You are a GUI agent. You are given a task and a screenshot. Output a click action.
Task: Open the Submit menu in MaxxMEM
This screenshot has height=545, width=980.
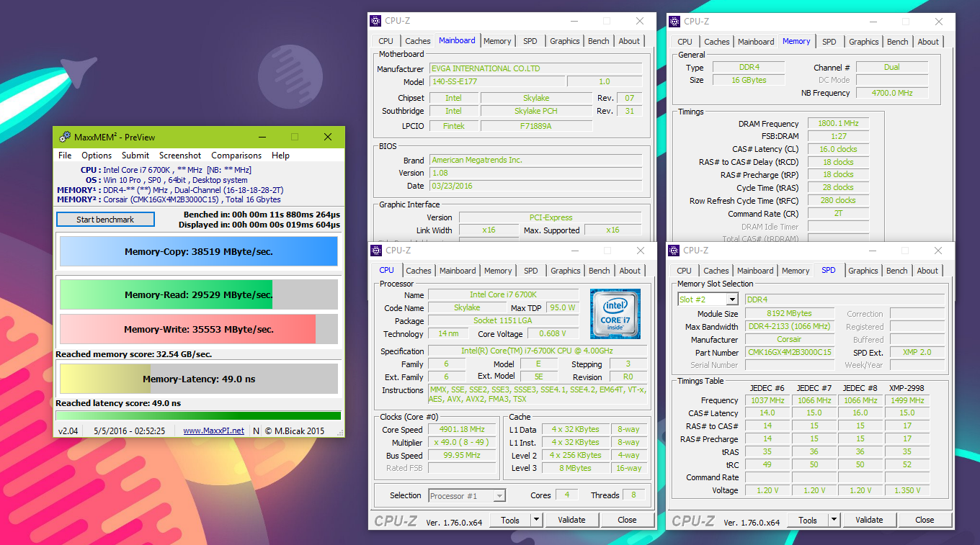(x=135, y=155)
